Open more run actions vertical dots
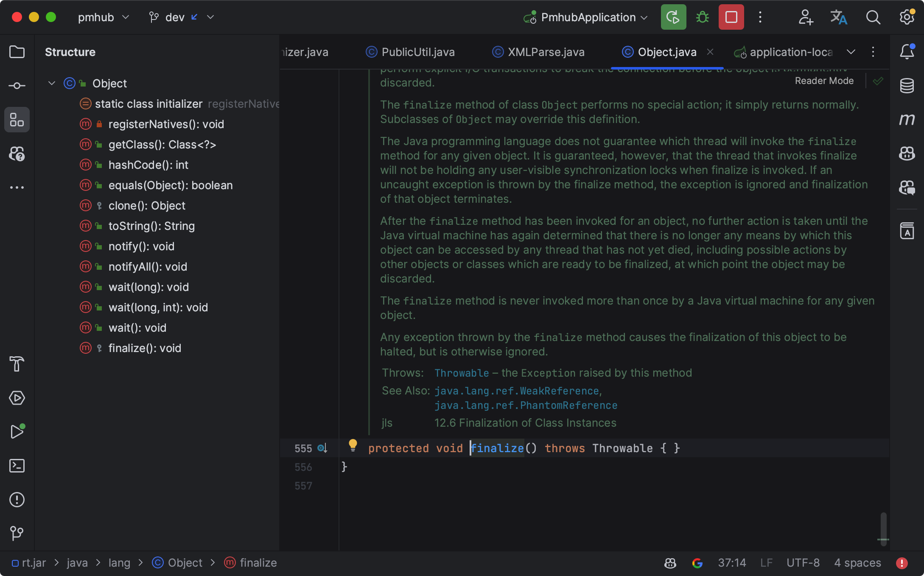This screenshot has width=924, height=576. coord(760,17)
